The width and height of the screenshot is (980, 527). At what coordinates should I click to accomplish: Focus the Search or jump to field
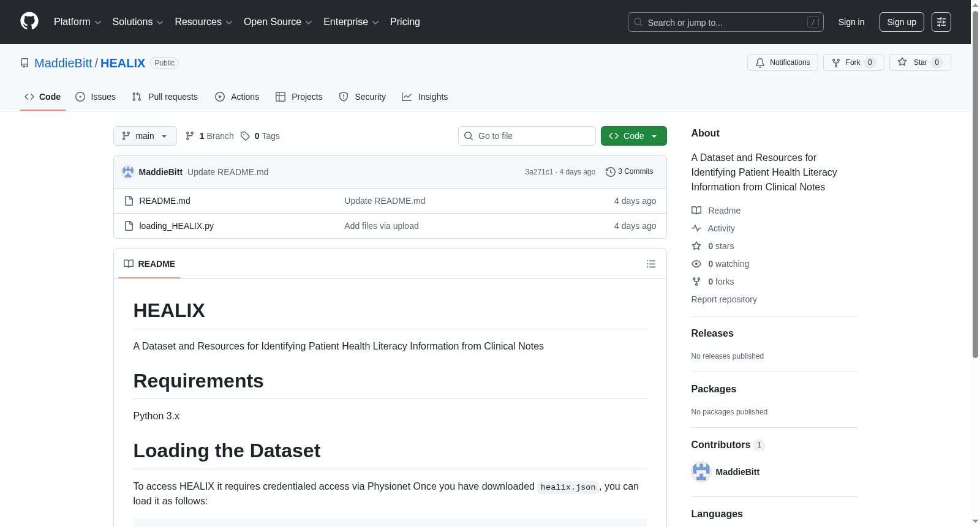point(726,22)
